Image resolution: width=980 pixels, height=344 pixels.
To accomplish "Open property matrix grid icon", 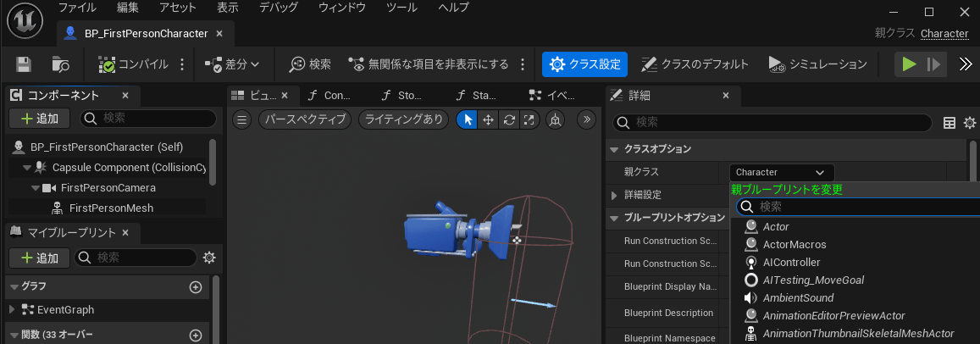I will point(950,123).
